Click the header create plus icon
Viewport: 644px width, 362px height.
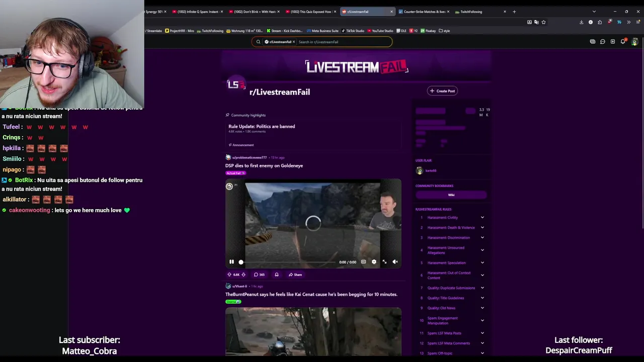(613, 42)
